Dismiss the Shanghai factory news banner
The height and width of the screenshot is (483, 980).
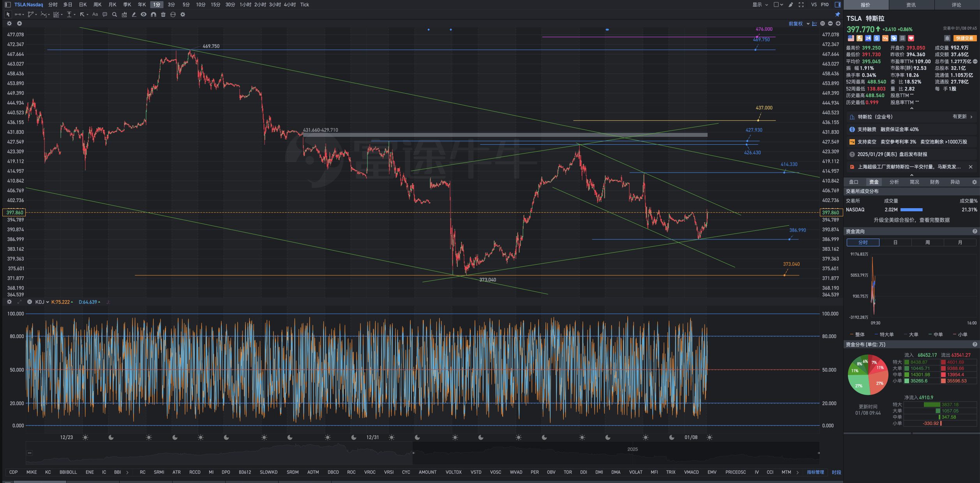[971, 167]
